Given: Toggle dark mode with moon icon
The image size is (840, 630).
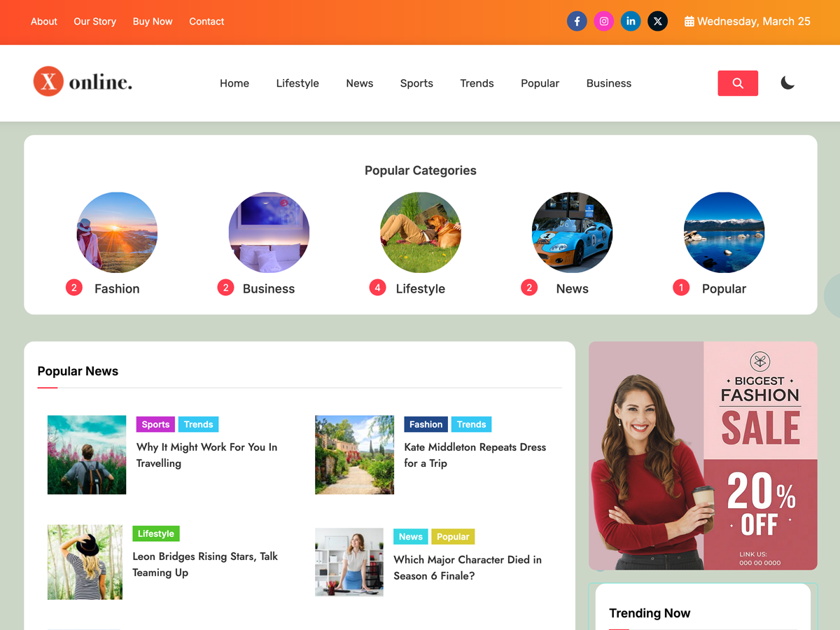Looking at the screenshot, I should (x=787, y=83).
